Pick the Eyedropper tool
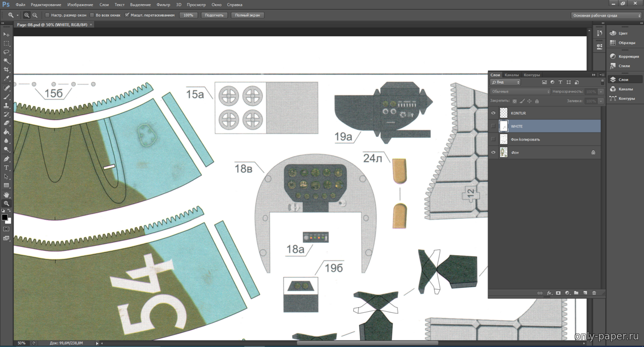 click(x=7, y=79)
